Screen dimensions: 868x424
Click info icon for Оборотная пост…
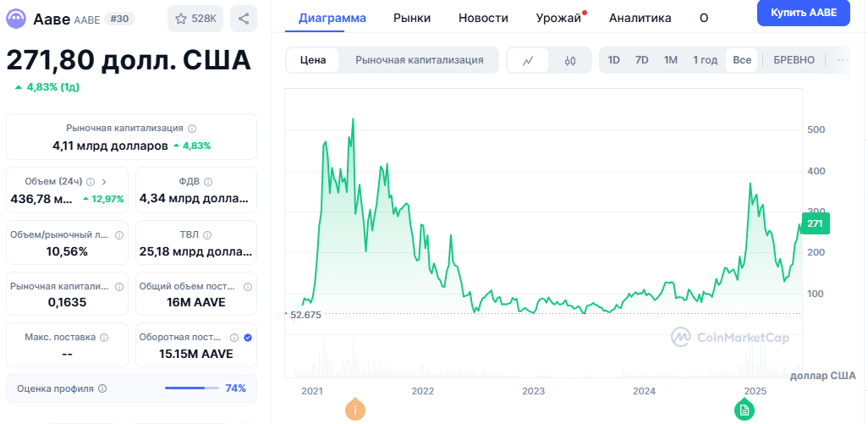click(234, 337)
